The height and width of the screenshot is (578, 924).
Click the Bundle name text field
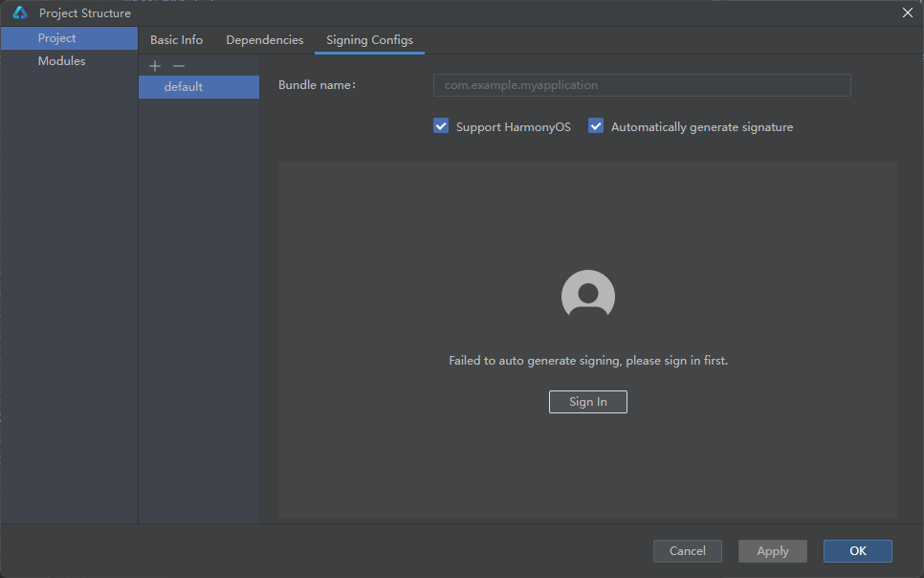pos(642,85)
